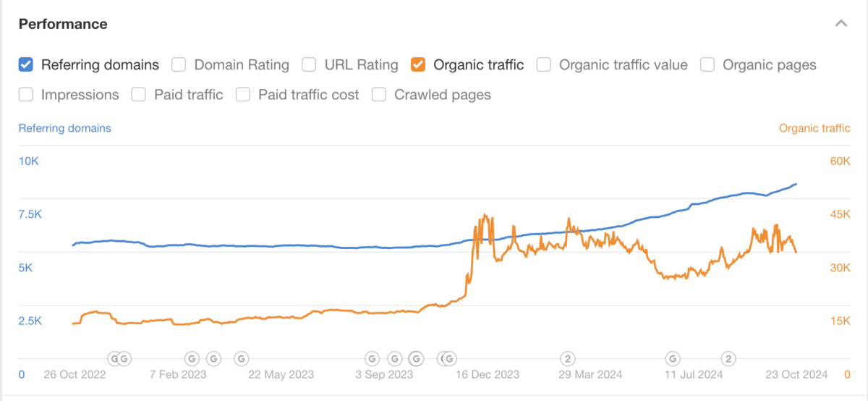This screenshot has height=401, width=868.
Task: Tick the URL Rating checkbox
Action: pyautogui.click(x=310, y=65)
